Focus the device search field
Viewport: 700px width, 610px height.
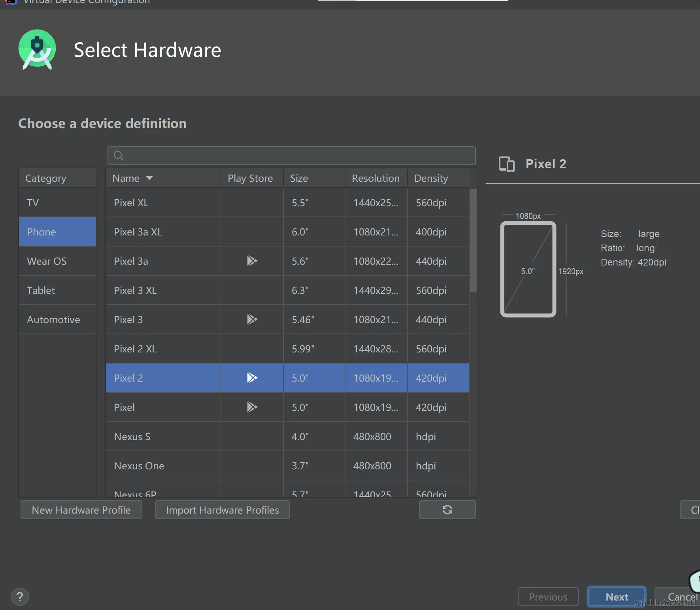click(292, 156)
